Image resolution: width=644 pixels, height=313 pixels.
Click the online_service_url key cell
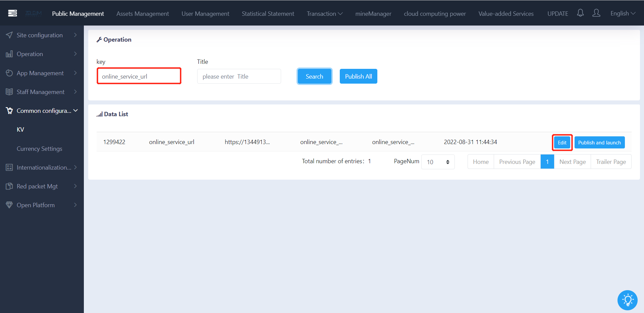(x=172, y=142)
